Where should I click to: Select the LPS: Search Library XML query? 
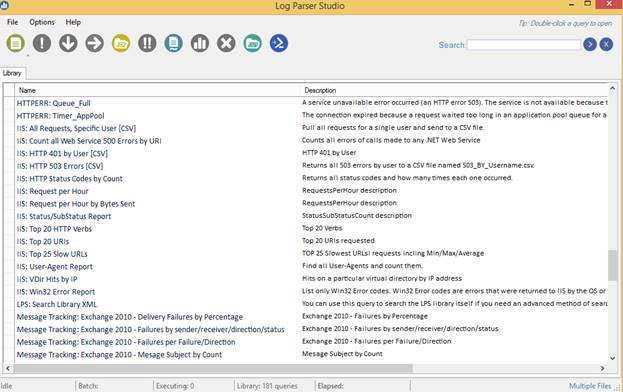click(57, 305)
